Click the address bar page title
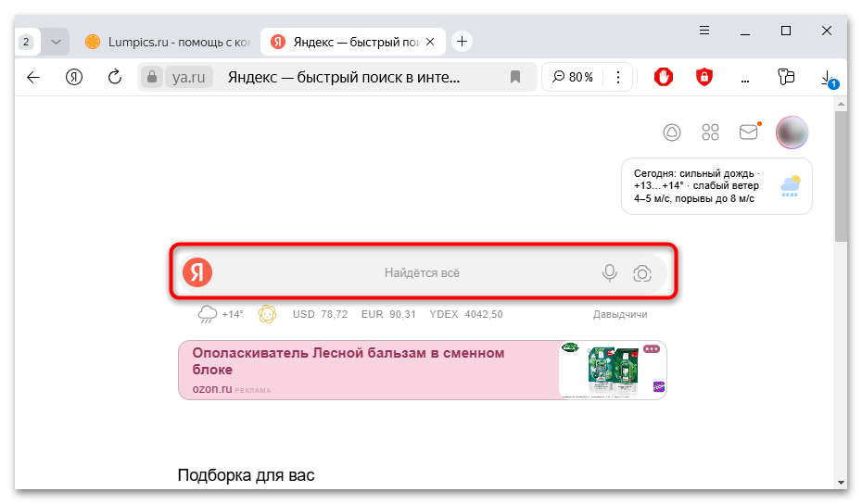 pyautogui.click(x=344, y=78)
